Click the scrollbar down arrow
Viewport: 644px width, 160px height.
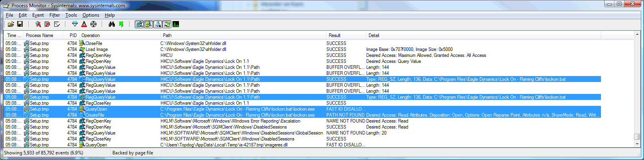(637, 144)
